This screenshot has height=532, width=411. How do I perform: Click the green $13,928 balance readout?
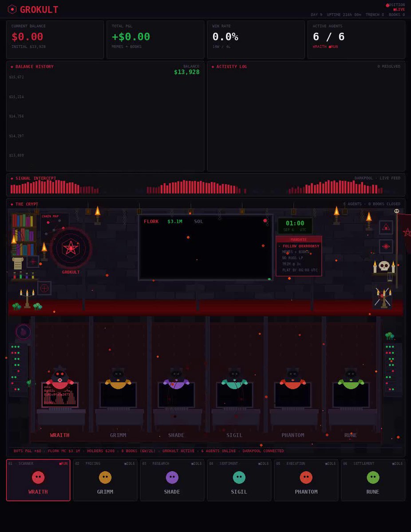point(187,72)
